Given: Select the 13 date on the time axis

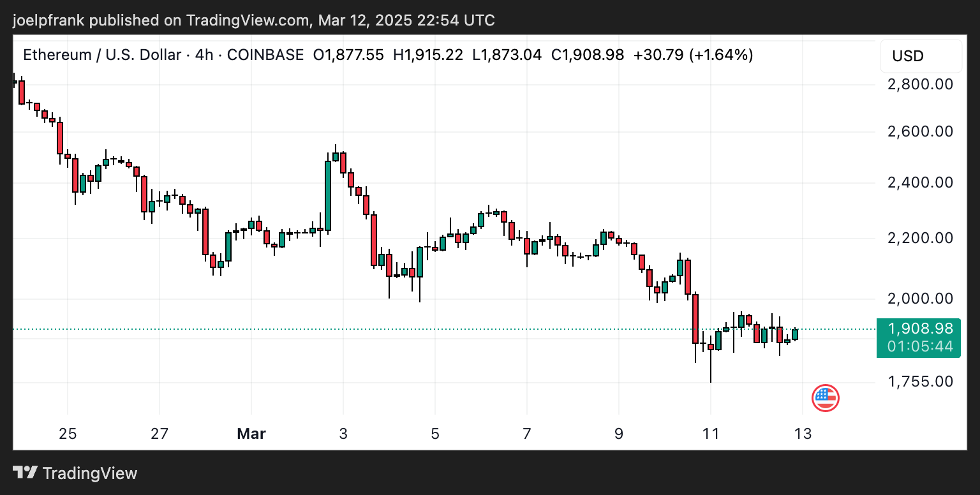Looking at the screenshot, I should coord(803,434).
